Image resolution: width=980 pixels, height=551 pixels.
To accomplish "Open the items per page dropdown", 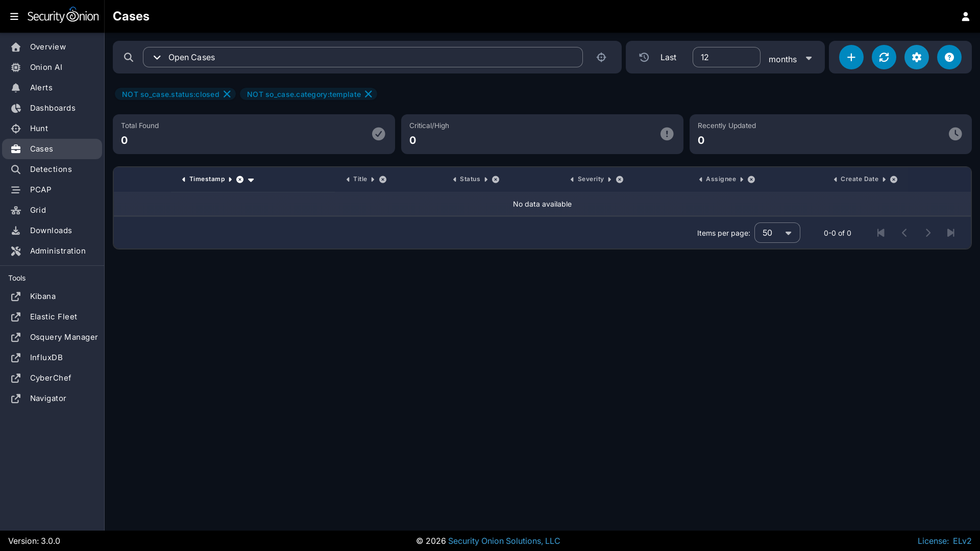I will pyautogui.click(x=777, y=233).
